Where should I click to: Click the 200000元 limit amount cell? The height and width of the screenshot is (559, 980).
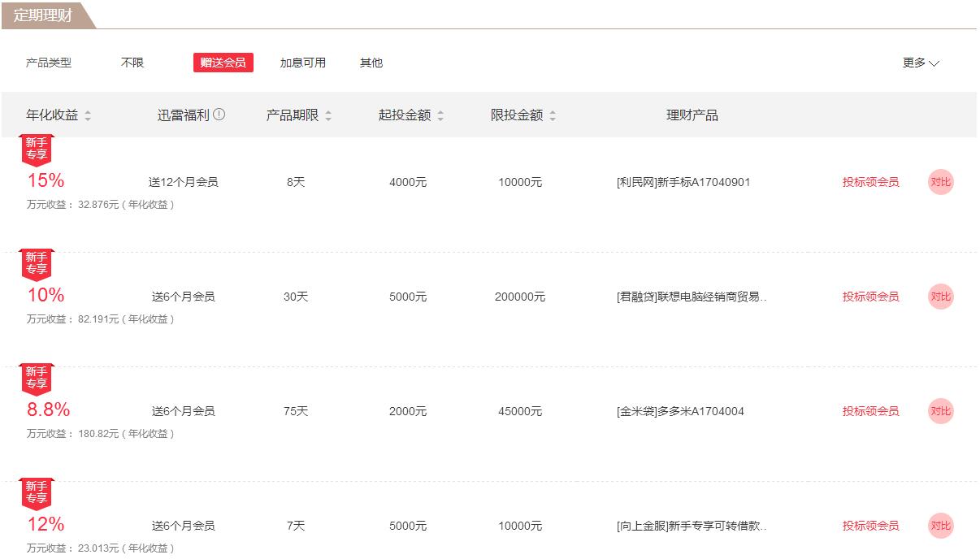point(520,297)
